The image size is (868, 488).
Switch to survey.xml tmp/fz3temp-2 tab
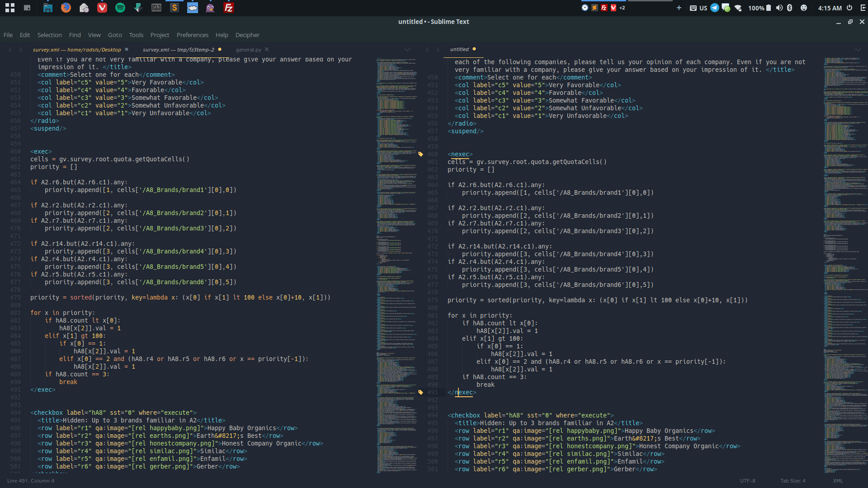pyautogui.click(x=179, y=50)
